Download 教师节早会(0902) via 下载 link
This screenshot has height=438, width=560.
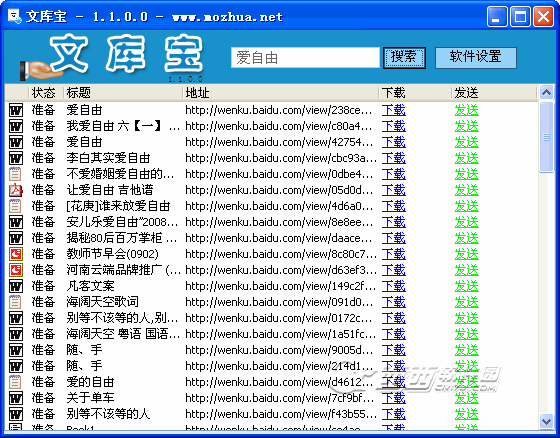coord(394,254)
